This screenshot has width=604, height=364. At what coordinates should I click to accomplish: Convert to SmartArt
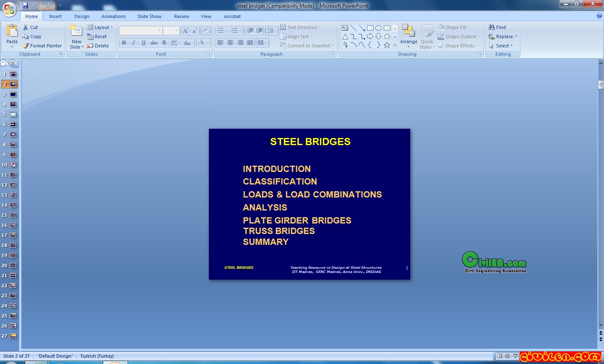click(x=307, y=46)
